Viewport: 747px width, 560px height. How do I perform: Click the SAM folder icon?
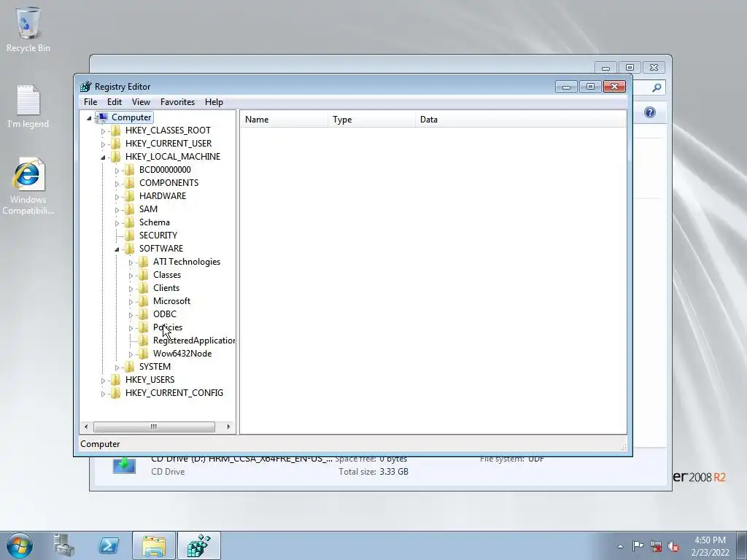pos(130,209)
